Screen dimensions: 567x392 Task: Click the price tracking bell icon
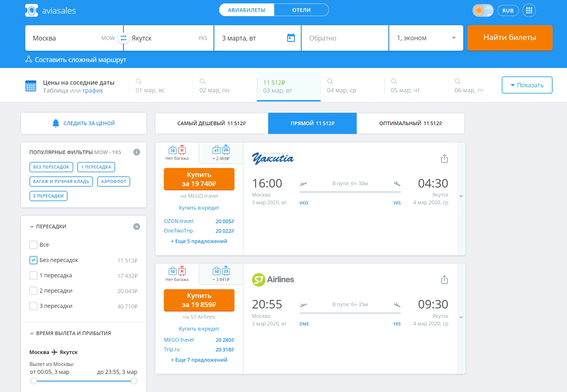point(56,123)
